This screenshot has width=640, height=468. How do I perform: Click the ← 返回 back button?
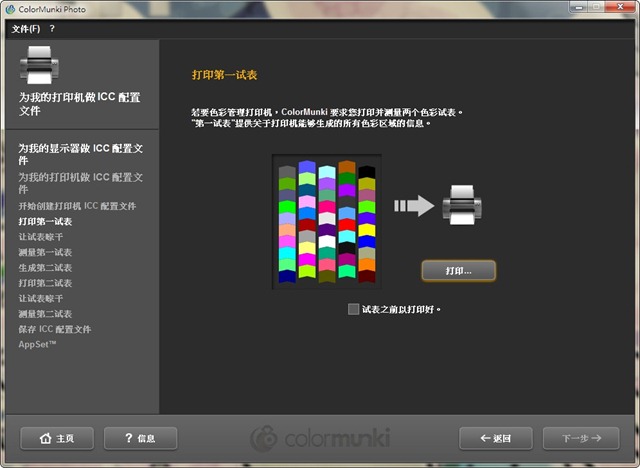click(x=496, y=438)
